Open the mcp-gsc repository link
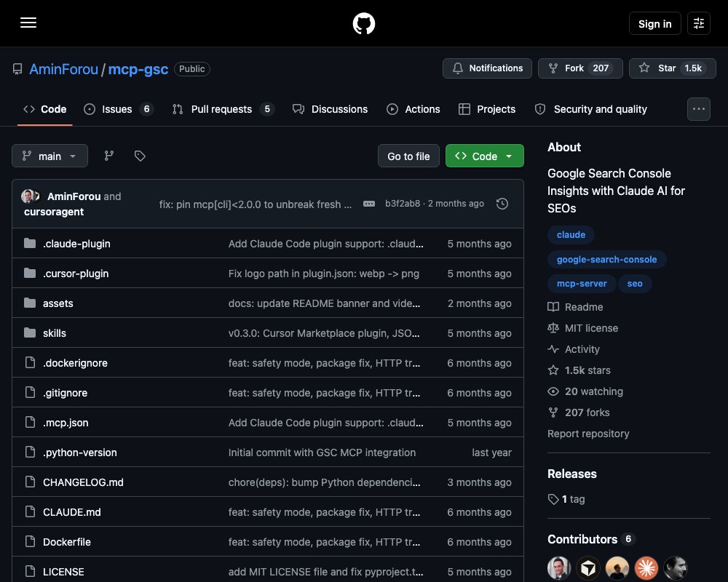The height and width of the screenshot is (582, 728). 138,69
